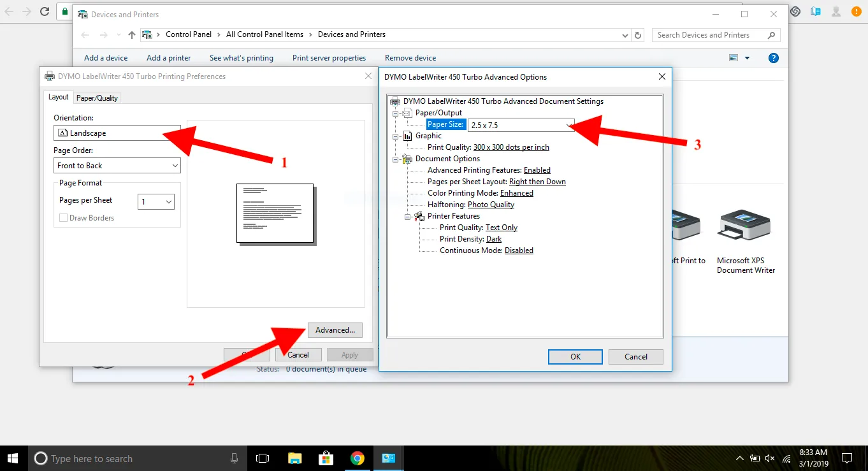Click the Search Devices and Printers field
868x471 pixels.
(716, 35)
